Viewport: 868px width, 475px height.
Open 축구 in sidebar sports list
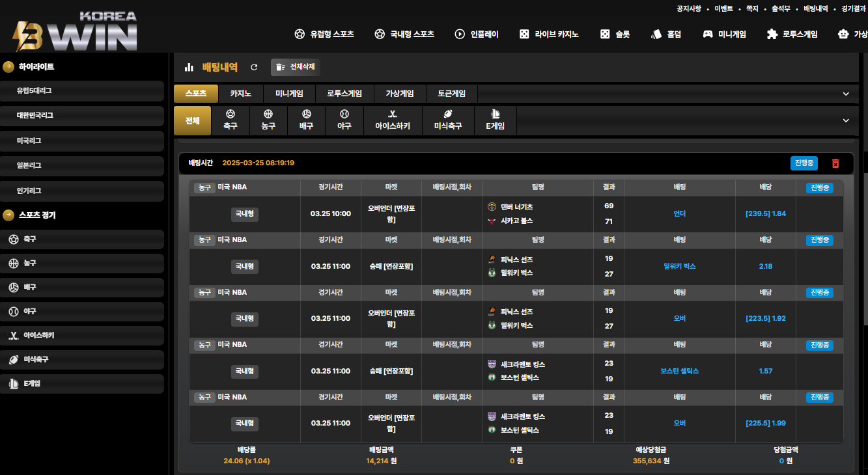[x=82, y=239]
